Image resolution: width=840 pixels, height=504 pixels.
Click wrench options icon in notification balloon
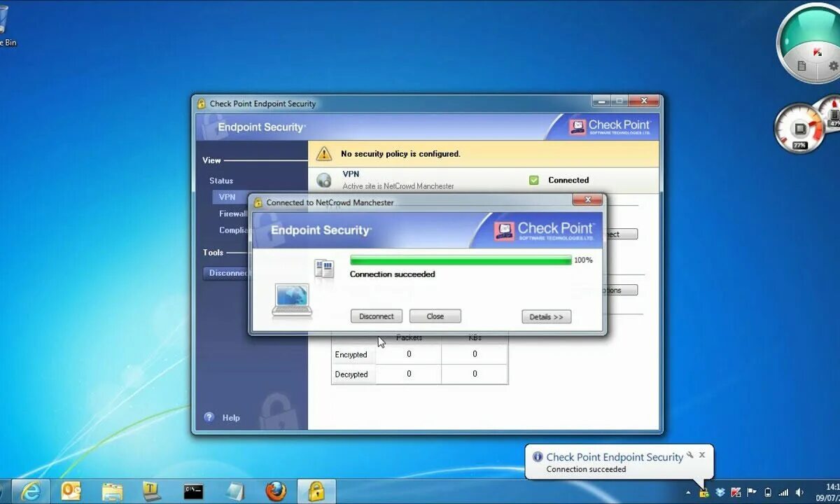[689, 454]
